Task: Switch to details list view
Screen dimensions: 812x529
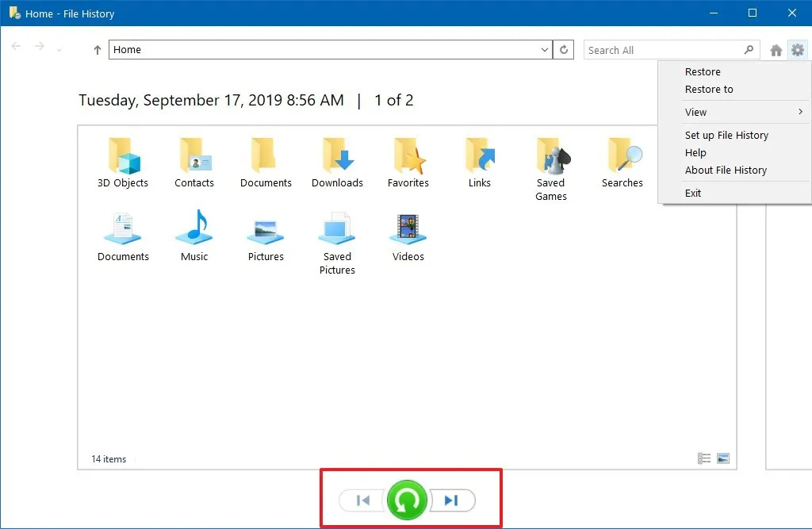Action: point(703,458)
